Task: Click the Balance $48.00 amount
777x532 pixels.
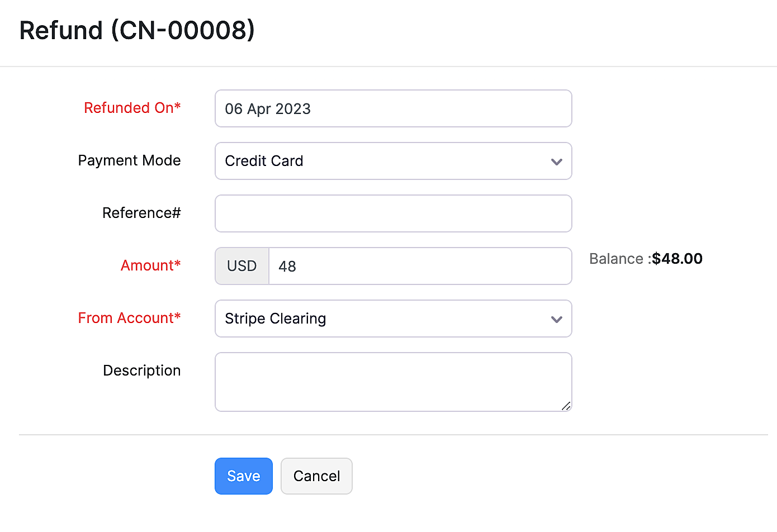Action: (x=677, y=259)
